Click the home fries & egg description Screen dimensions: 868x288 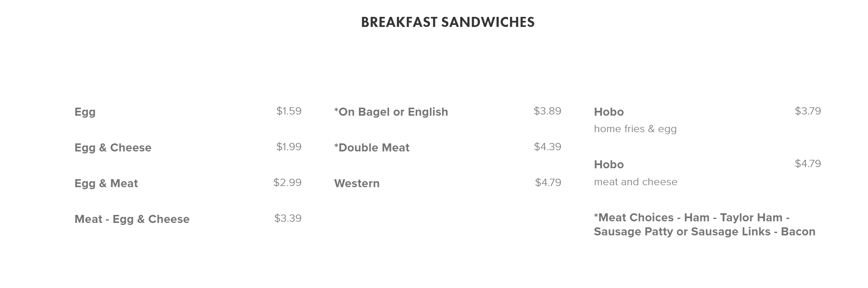click(x=635, y=129)
